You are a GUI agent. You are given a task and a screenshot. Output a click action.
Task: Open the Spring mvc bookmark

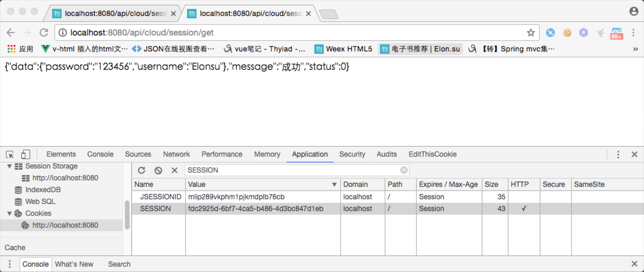click(511, 49)
